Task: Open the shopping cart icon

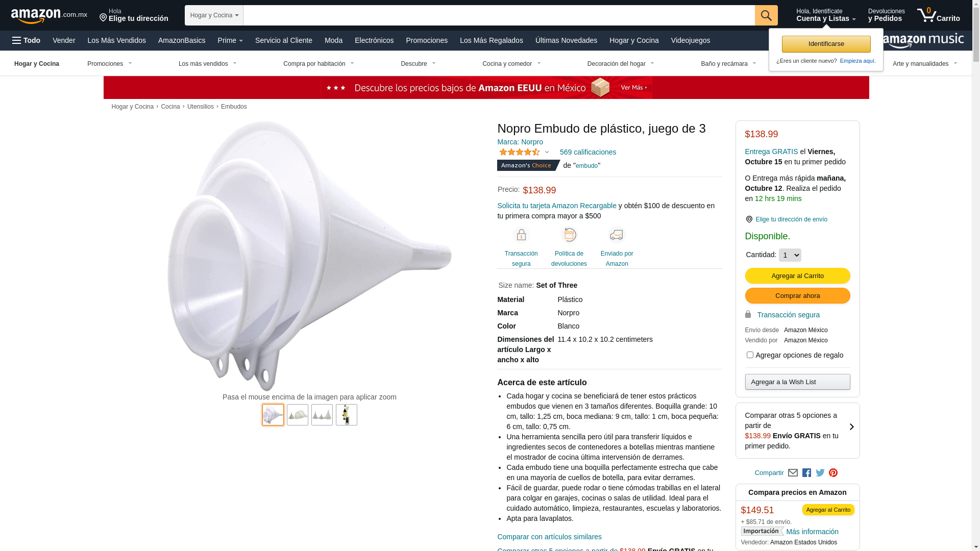Action: click(938, 15)
